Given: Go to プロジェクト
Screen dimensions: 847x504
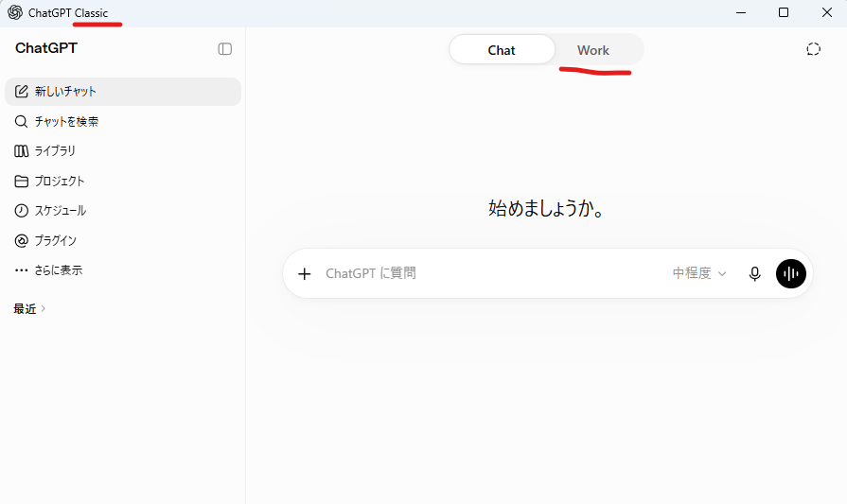Looking at the screenshot, I should click(123, 182).
